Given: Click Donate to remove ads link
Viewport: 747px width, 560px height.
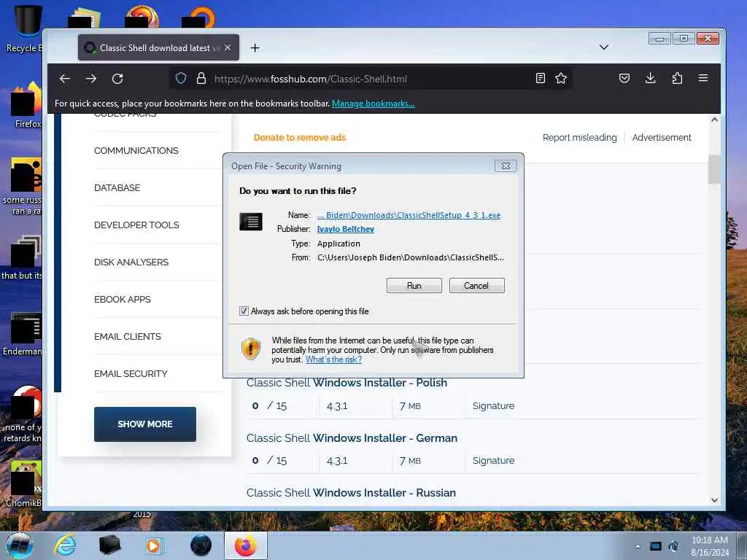Looking at the screenshot, I should (x=300, y=137).
